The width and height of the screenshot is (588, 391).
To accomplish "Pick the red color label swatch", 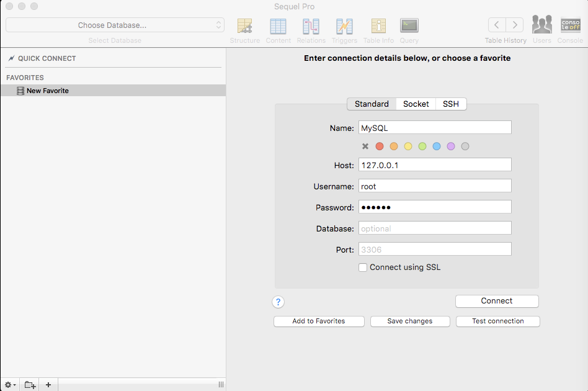I will point(380,146).
